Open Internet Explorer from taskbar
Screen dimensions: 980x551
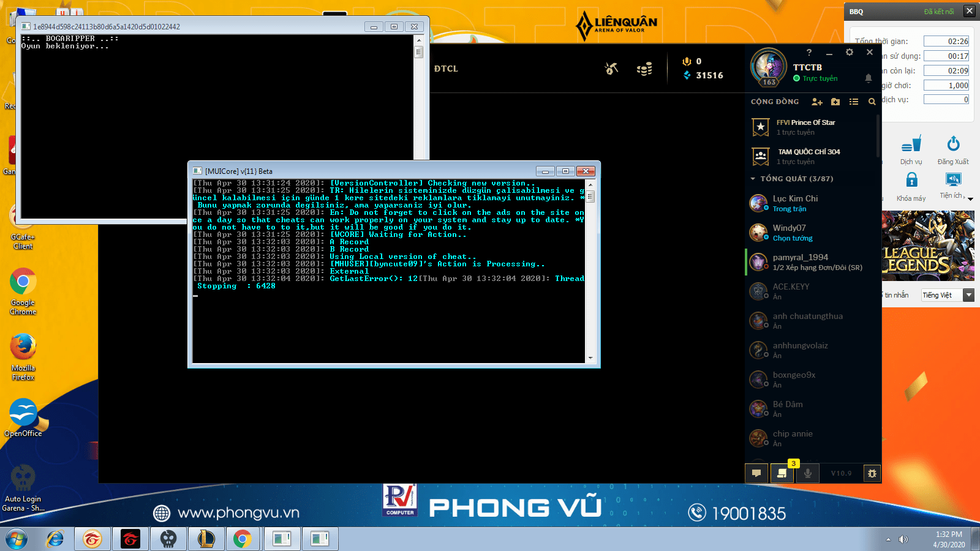[55, 539]
